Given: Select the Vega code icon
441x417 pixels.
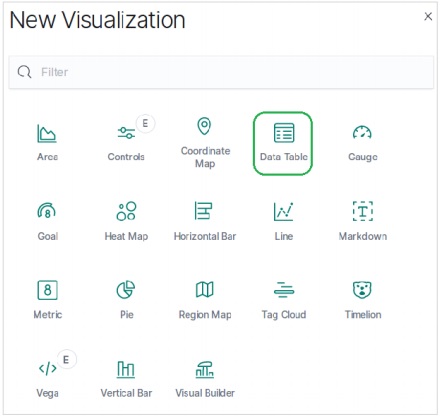Looking at the screenshot, I should tap(48, 368).
